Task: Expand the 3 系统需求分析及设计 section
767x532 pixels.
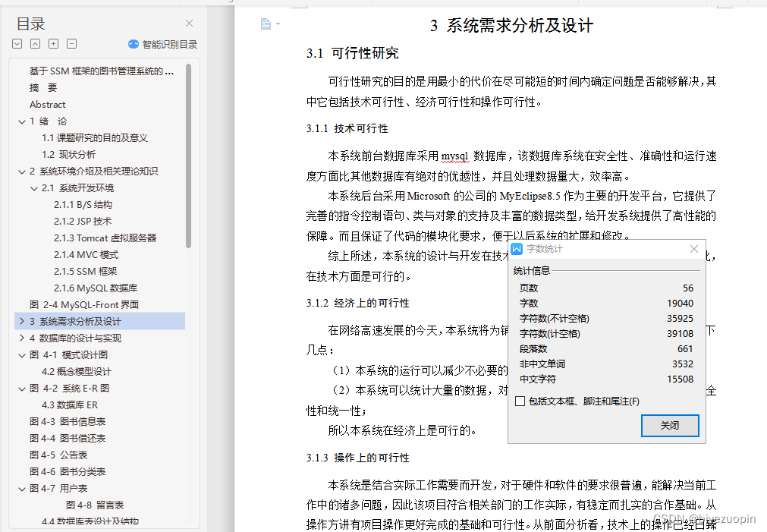Action: (21, 321)
